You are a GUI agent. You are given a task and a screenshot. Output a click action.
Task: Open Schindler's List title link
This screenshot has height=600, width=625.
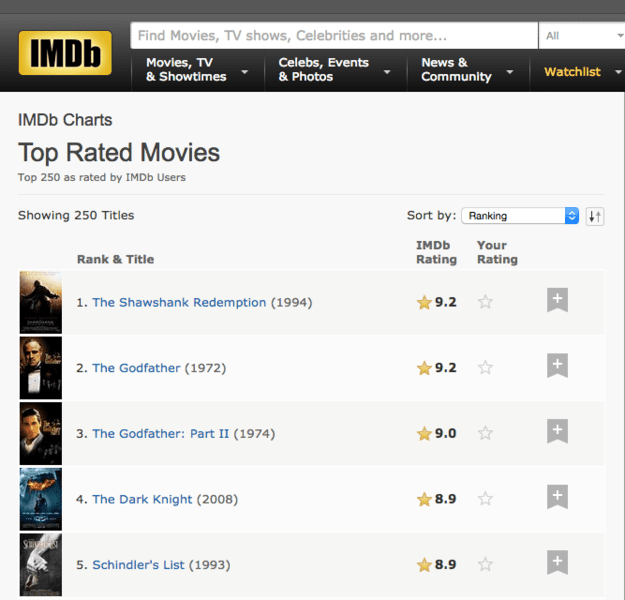[x=138, y=565]
